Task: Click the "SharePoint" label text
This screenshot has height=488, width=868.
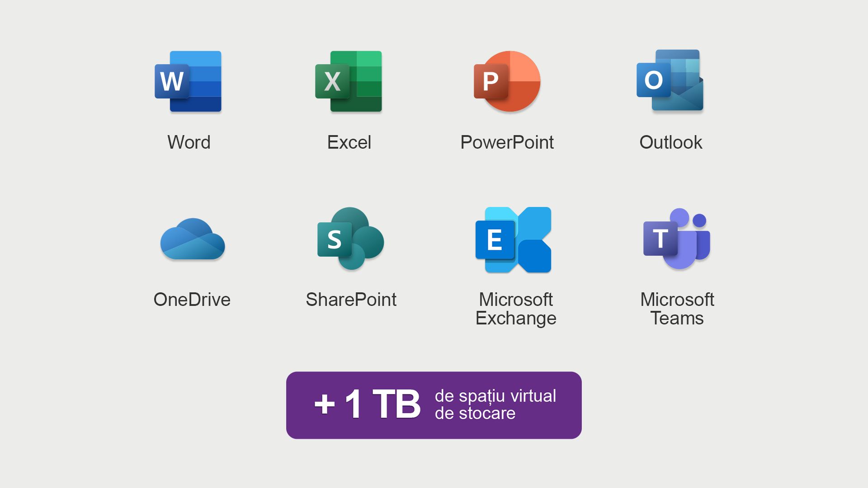Action: coord(351,300)
